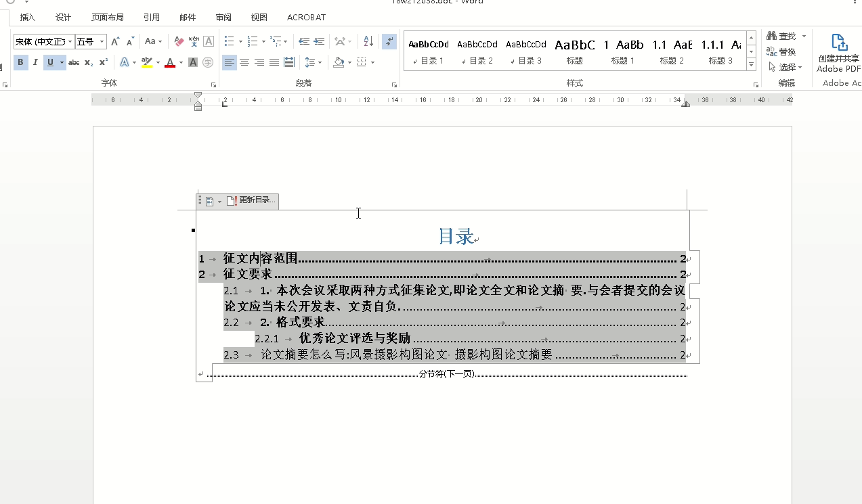Click 更新目录 button above table of contents
The image size is (862, 504).
tap(251, 200)
